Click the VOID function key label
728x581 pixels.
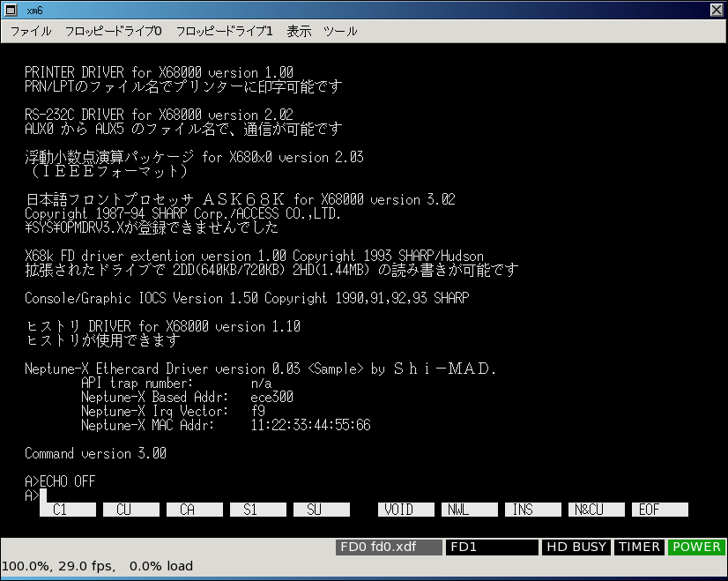(406, 510)
